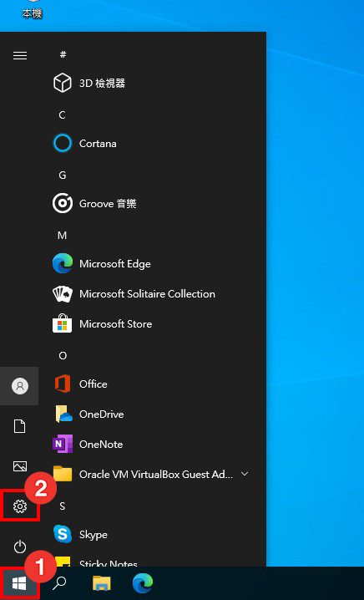Screen dimensions: 364x600
Task: Click the # section header
Action: pyautogui.click(x=63, y=54)
